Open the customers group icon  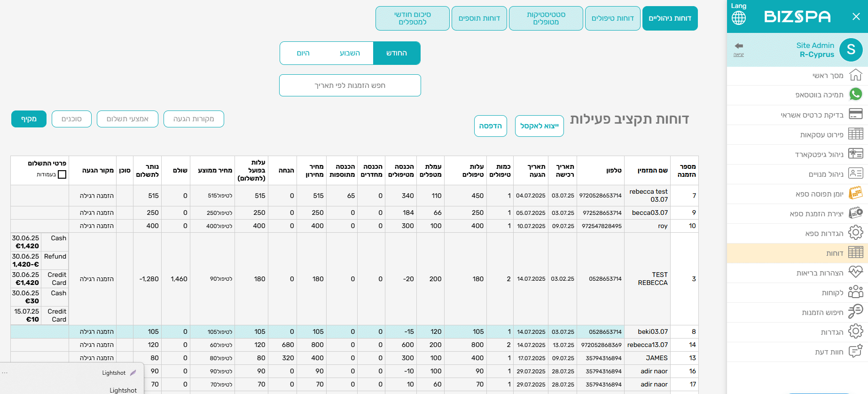coord(855,292)
